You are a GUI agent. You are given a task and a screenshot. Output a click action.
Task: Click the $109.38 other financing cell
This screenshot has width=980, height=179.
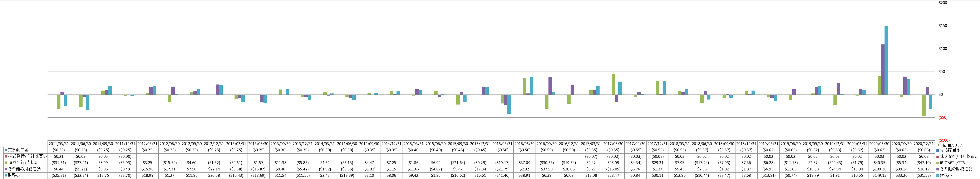(x=879, y=169)
